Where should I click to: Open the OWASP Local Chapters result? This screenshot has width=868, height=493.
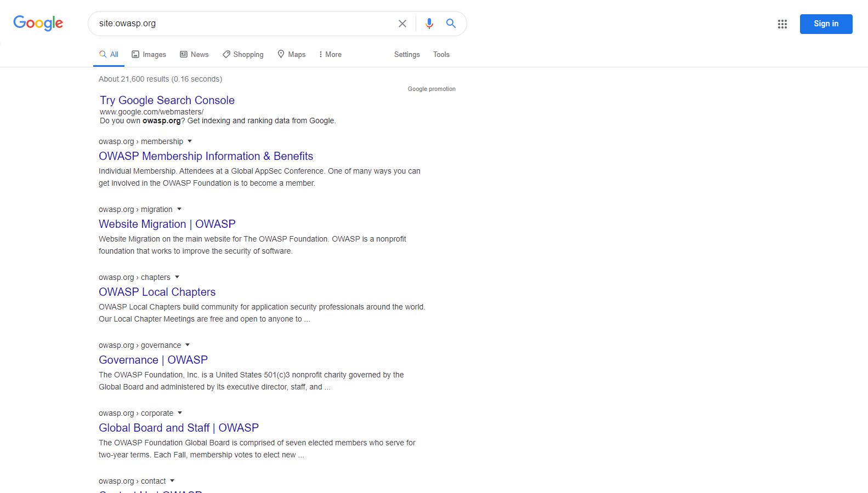click(157, 292)
